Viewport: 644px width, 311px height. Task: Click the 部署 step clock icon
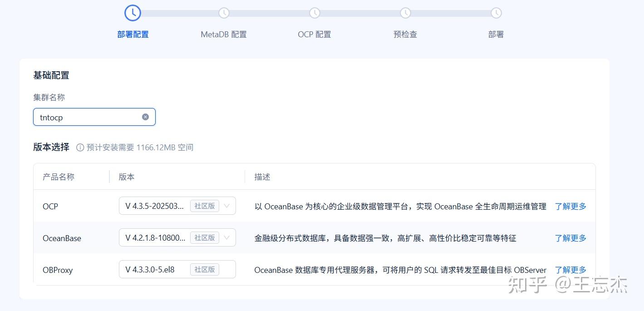coord(496,13)
